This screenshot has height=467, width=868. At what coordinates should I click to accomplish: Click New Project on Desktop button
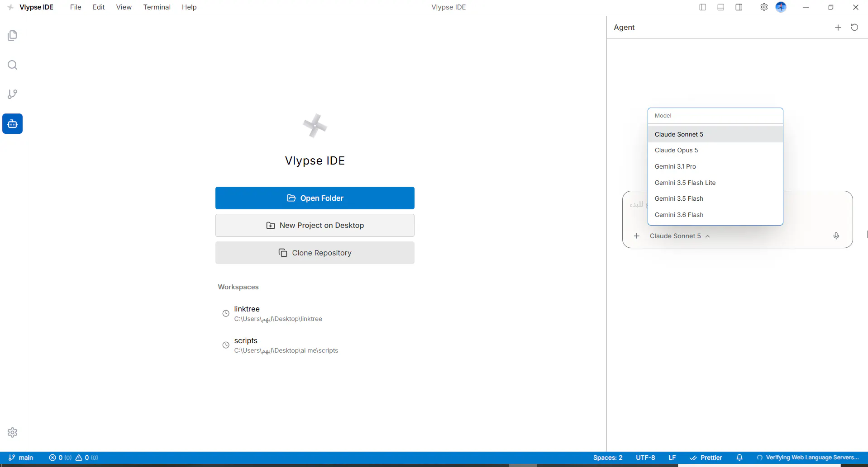315,225
